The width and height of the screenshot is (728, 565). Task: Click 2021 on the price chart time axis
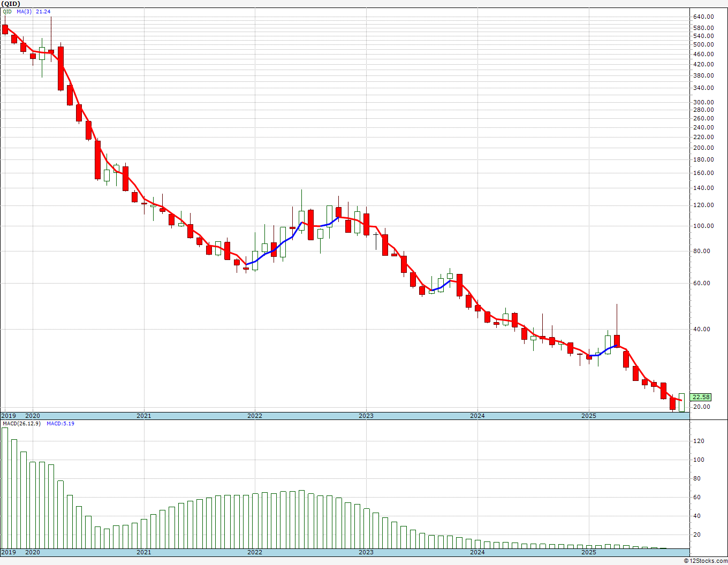tap(143, 416)
